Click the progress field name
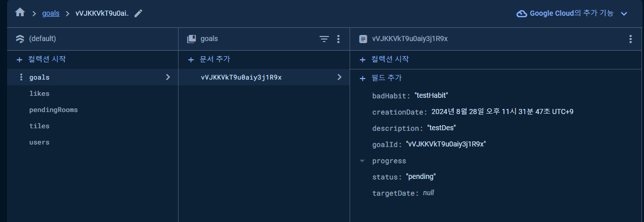Viewport: 644px width, 222px height. (389, 161)
